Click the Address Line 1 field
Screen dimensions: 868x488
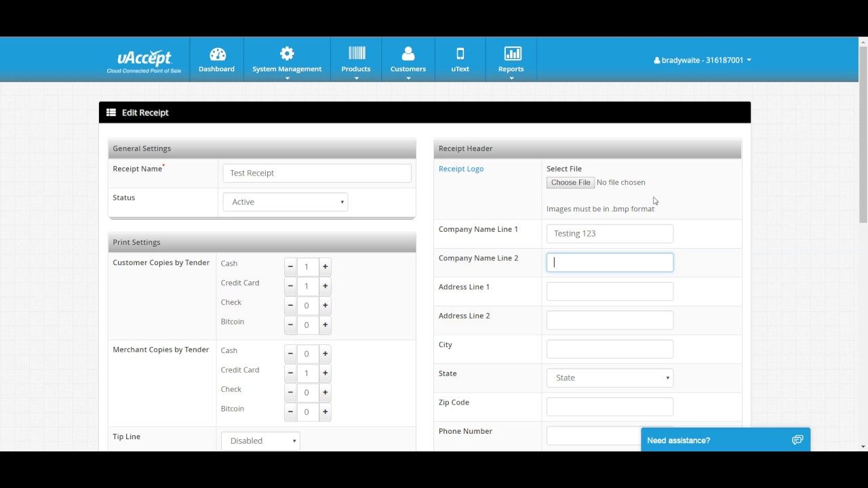(610, 291)
